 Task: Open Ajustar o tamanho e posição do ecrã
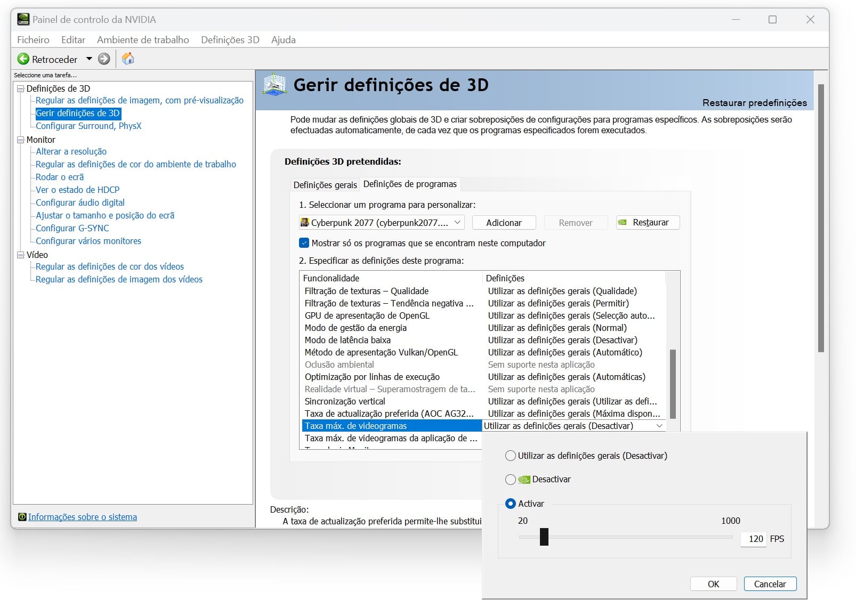pos(105,215)
